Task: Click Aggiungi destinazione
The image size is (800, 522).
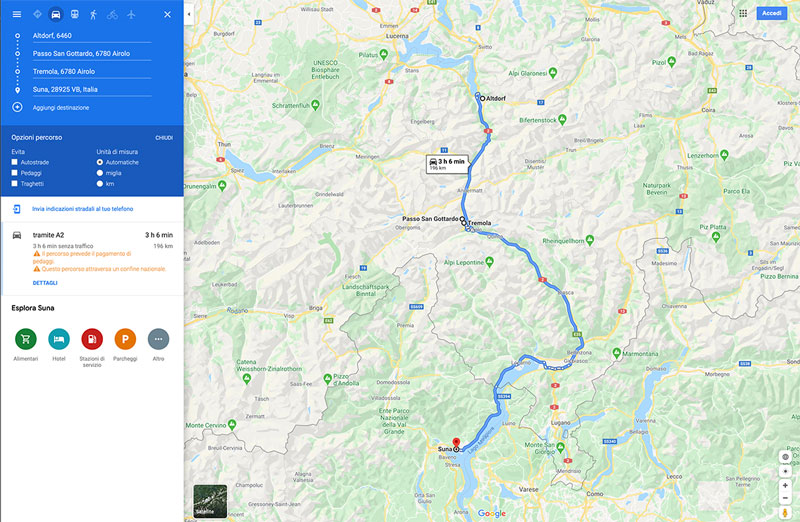Action: 61,108
